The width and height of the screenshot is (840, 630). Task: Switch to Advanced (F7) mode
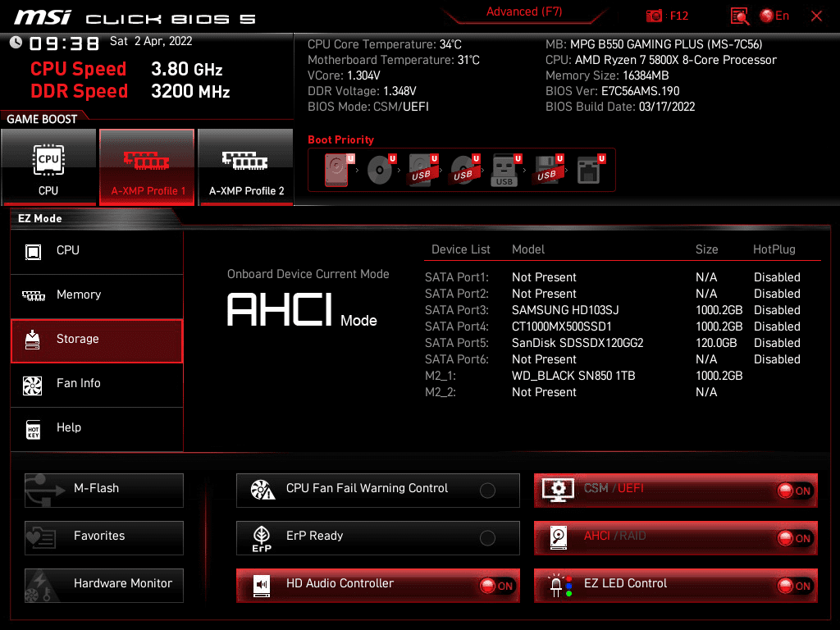pyautogui.click(x=524, y=11)
